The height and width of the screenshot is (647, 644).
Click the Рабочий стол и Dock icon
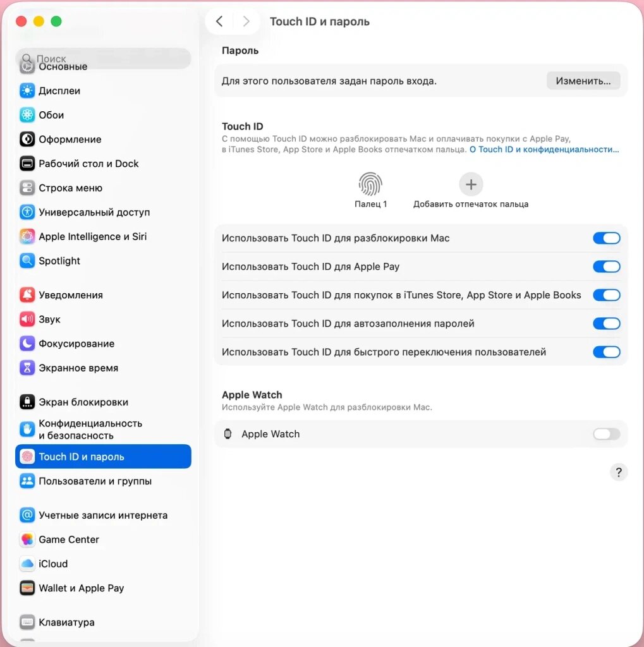click(27, 164)
